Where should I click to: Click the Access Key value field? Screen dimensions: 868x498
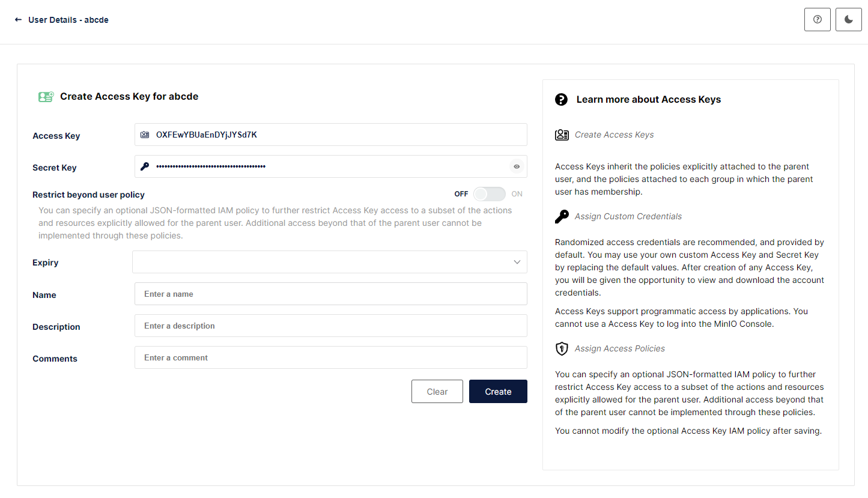[x=336, y=135]
